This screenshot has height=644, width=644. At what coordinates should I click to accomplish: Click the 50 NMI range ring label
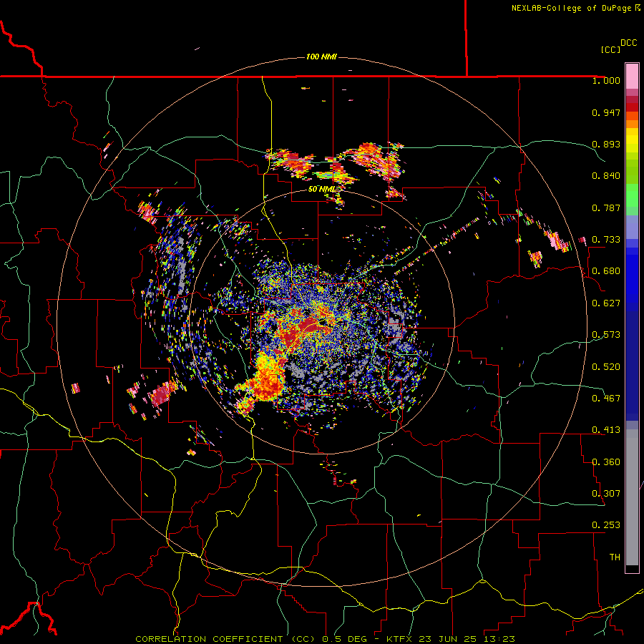321,190
